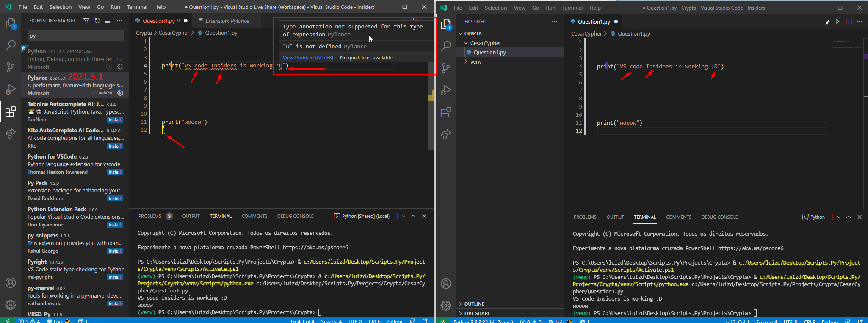Open Run and Debug in left window
The height and width of the screenshot is (323, 868).
point(11,89)
